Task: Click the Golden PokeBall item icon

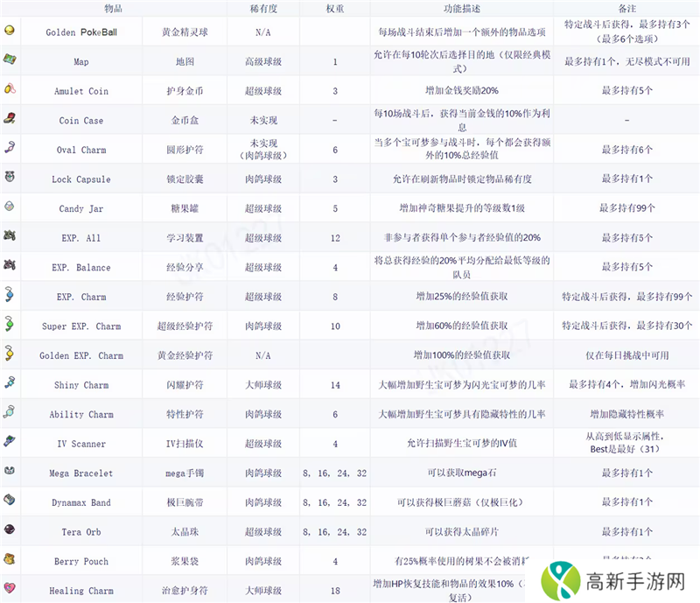Action: [x=10, y=31]
